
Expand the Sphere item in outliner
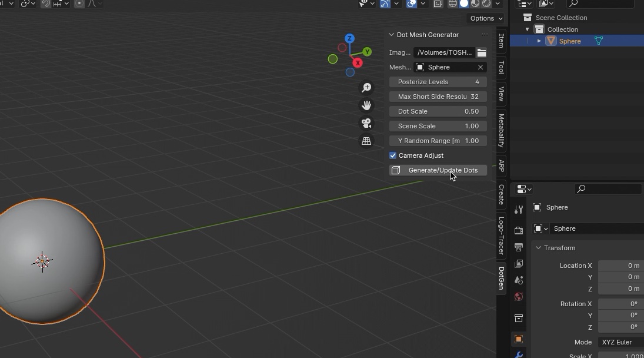pyautogui.click(x=539, y=41)
